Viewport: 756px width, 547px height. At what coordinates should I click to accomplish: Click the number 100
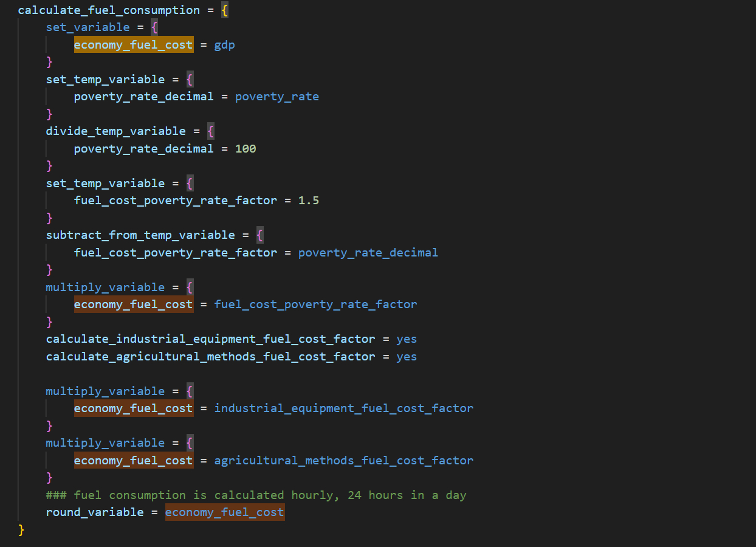click(x=246, y=149)
